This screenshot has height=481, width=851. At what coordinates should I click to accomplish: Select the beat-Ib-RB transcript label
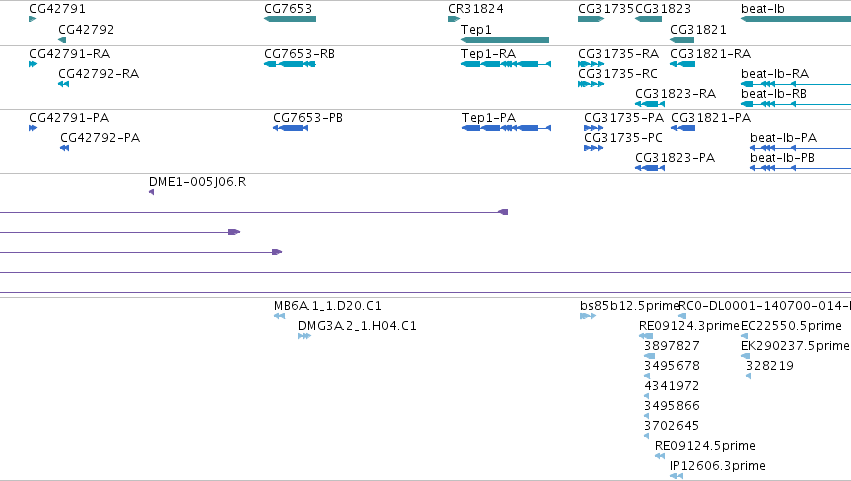pyautogui.click(x=773, y=93)
